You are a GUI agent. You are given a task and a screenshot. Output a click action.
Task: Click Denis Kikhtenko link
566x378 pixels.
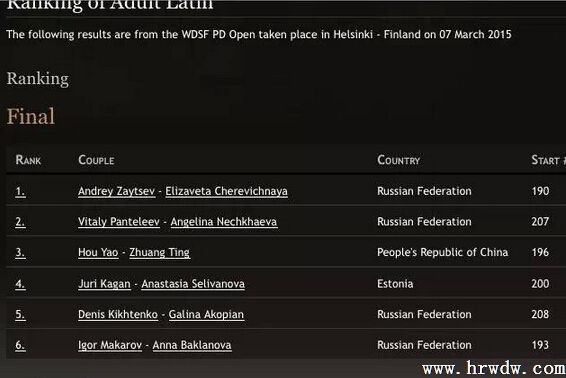click(x=118, y=314)
